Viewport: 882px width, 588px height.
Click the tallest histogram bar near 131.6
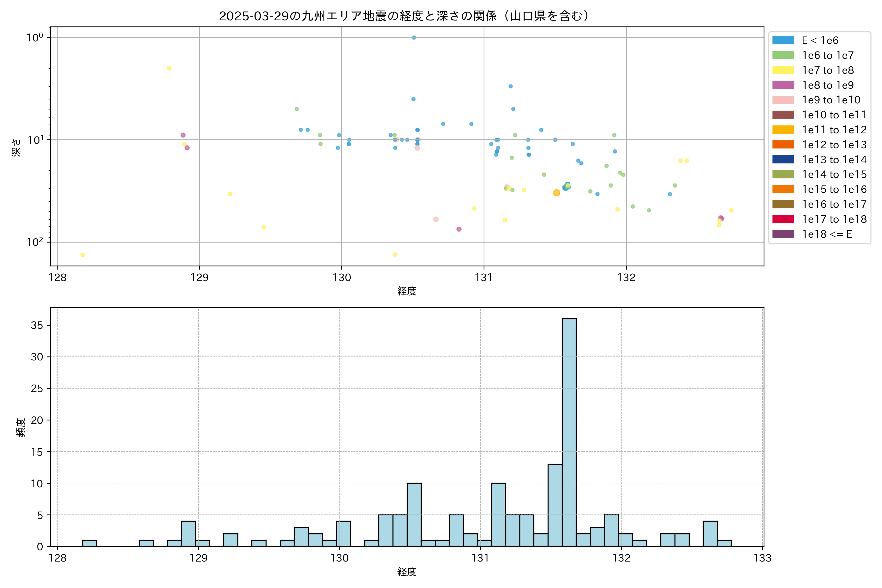569,431
